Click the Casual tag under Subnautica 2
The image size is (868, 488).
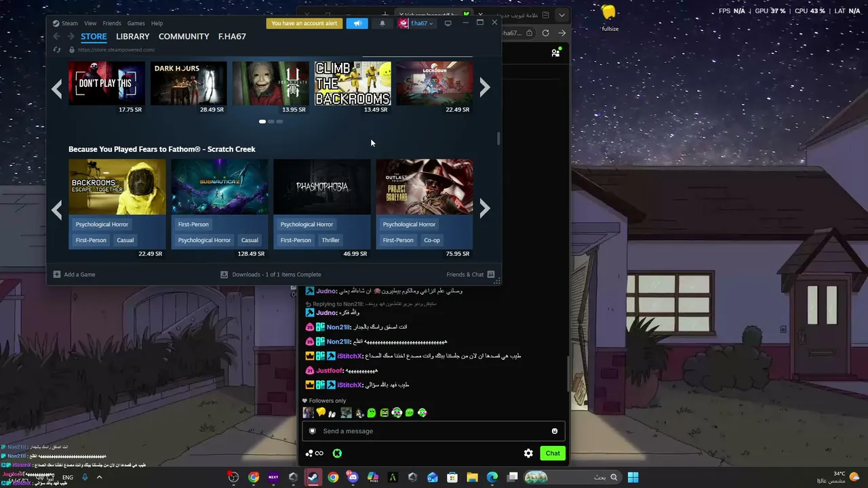(x=250, y=240)
